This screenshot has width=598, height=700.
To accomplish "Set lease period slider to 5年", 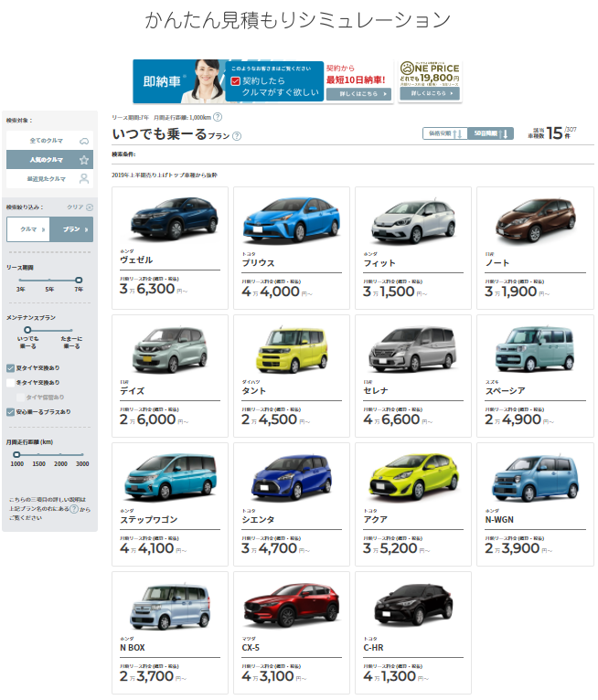I will [49, 280].
